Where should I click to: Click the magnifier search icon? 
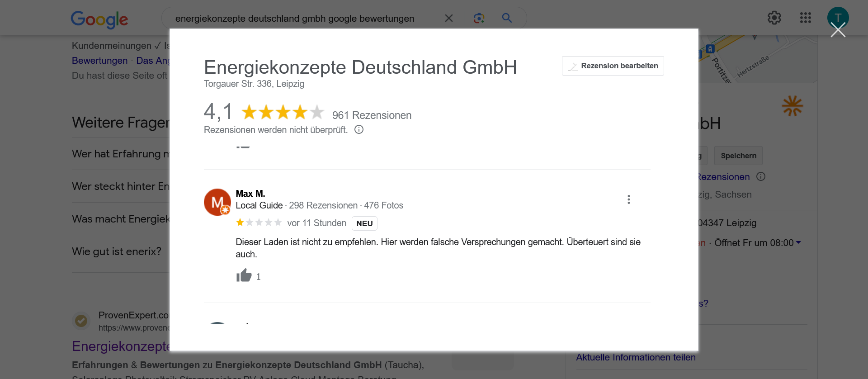(x=507, y=18)
